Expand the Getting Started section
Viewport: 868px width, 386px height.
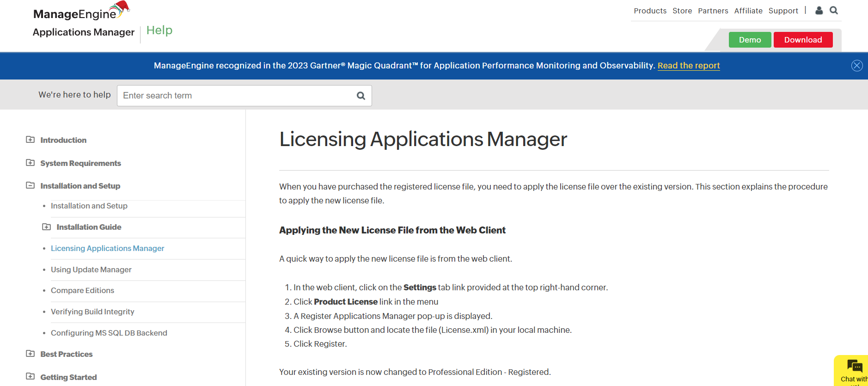(x=31, y=376)
